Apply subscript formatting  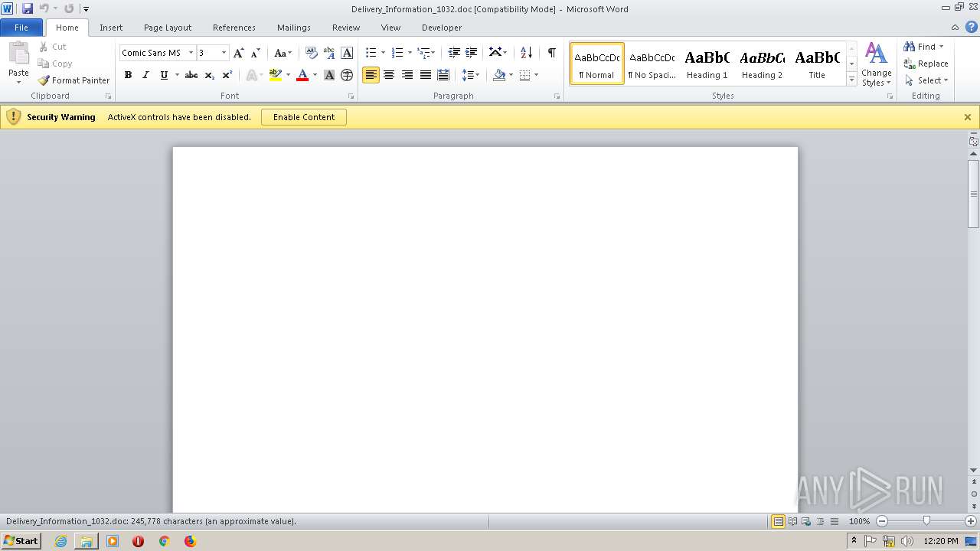point(209,75)
